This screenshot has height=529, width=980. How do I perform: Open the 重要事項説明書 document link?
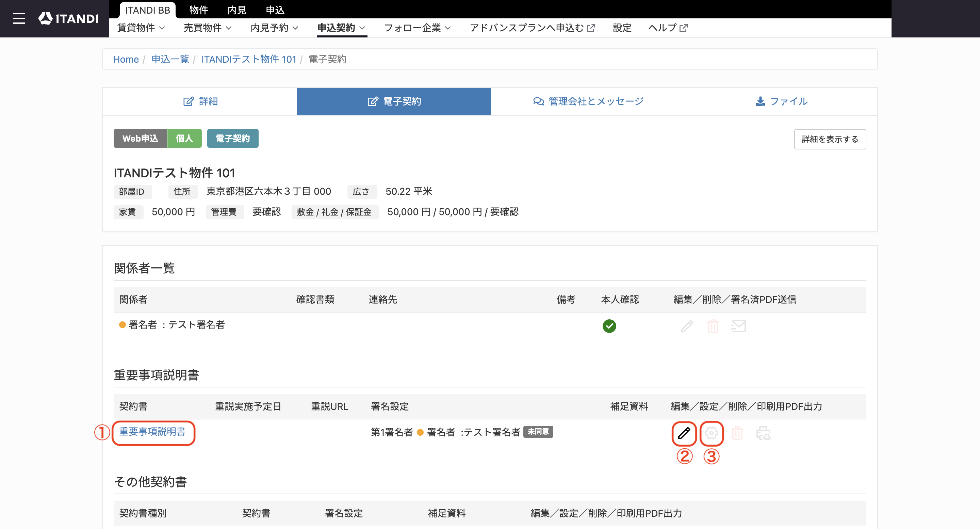152,432
